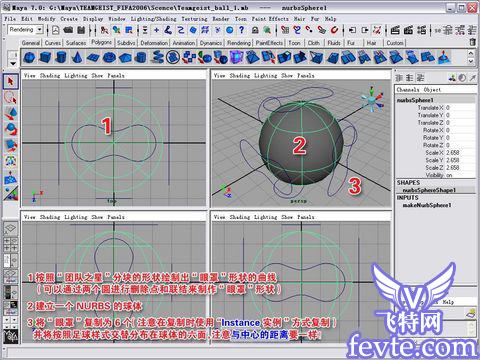Open Object menu in Channel Box
This screenshot has height=360, width=480.
tap(432, 90)
